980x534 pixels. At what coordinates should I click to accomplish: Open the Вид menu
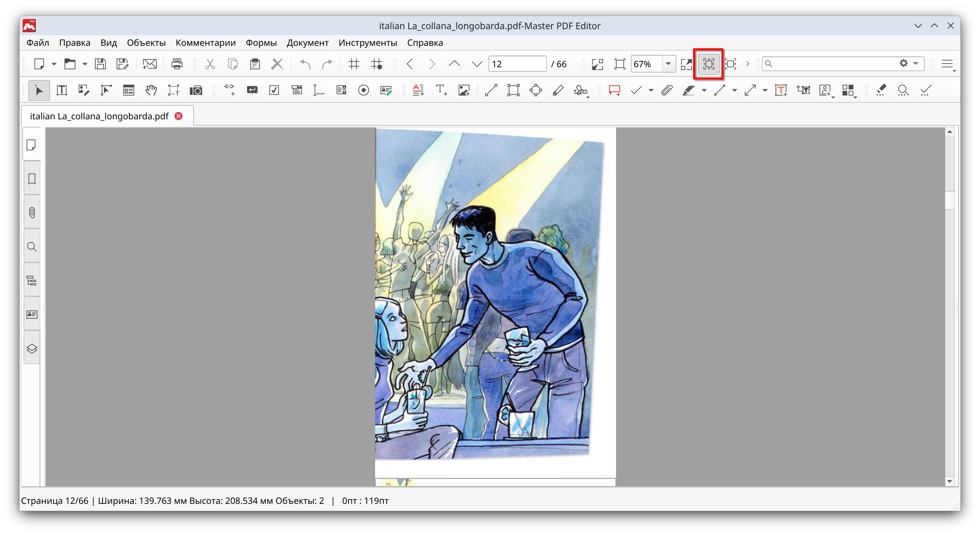pos(109,42)
